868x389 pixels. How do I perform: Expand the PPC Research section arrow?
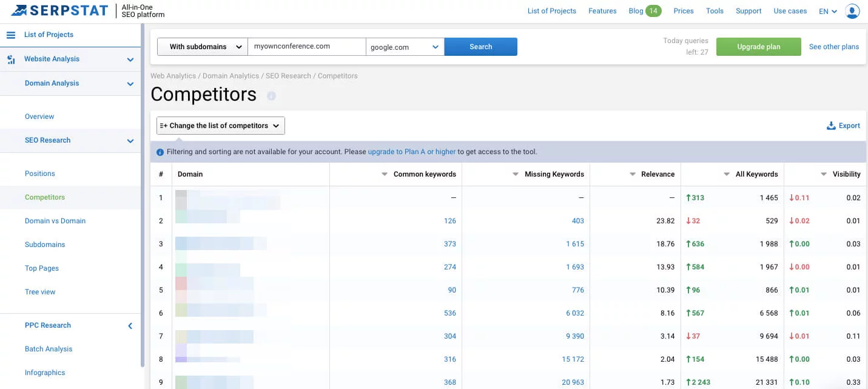tap(130, 326)
